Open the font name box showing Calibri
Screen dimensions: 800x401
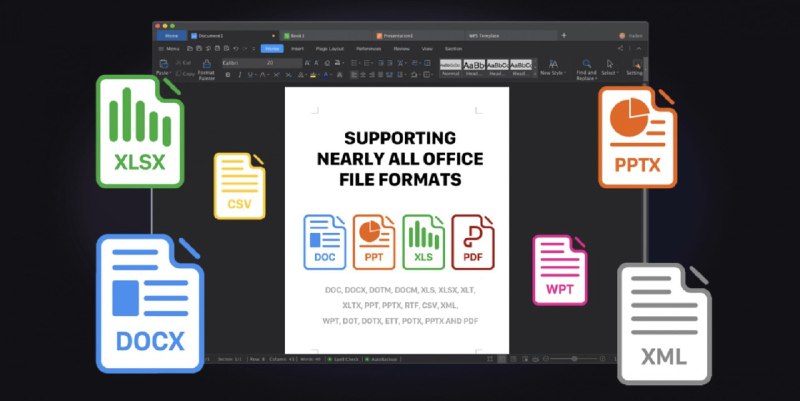243,63
